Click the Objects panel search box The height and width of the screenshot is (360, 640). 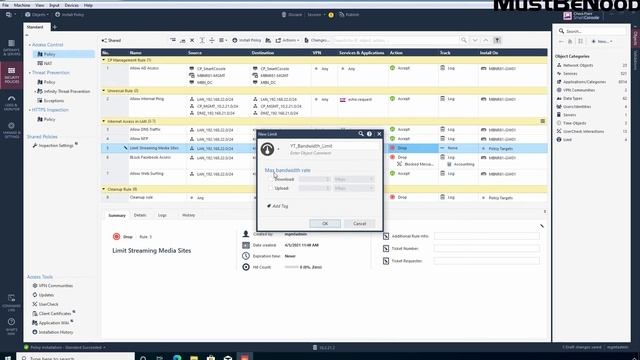[592, 31]
